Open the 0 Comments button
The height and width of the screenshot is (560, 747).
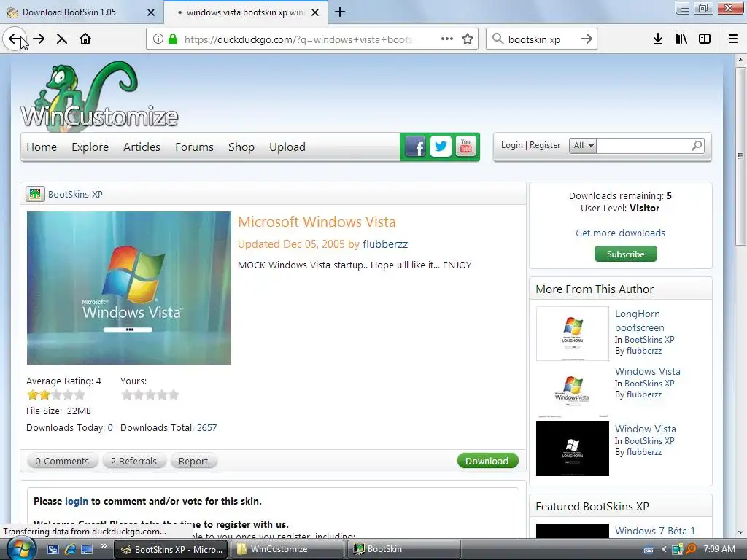pos(62,461)
